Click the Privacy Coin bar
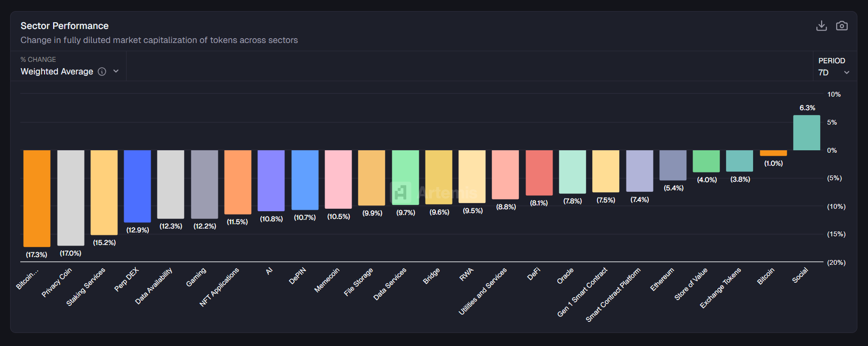The width and height of the screenshot is (868, 346). point(71,198)
